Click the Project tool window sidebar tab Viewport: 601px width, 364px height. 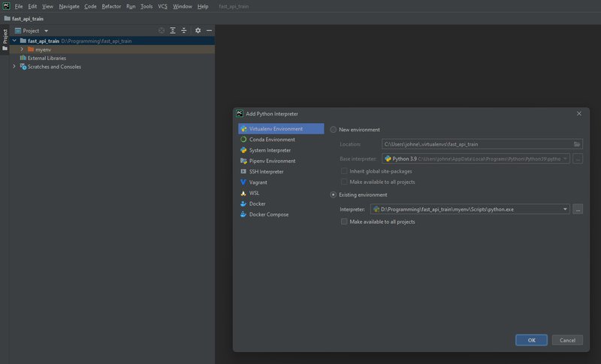point(5,40)
